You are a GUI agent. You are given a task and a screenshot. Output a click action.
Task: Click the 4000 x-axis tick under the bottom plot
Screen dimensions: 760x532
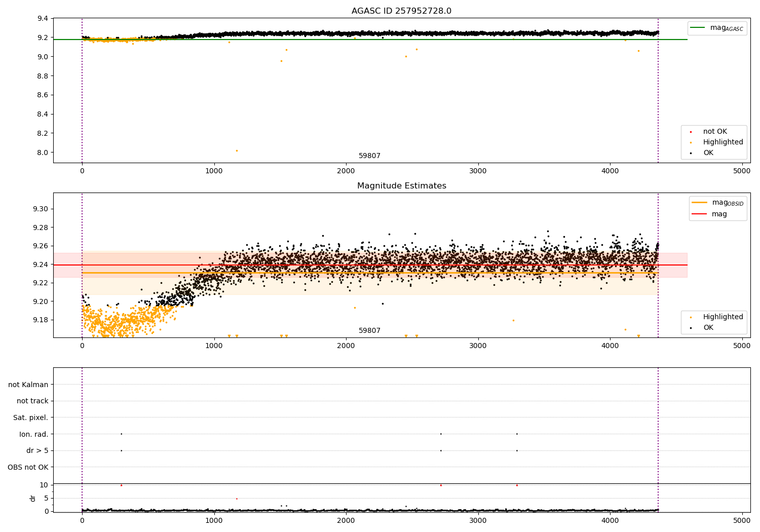coord(610,520)
